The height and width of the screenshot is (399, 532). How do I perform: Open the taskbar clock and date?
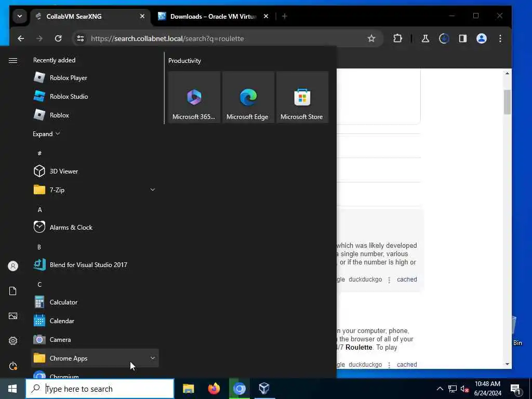487,389
